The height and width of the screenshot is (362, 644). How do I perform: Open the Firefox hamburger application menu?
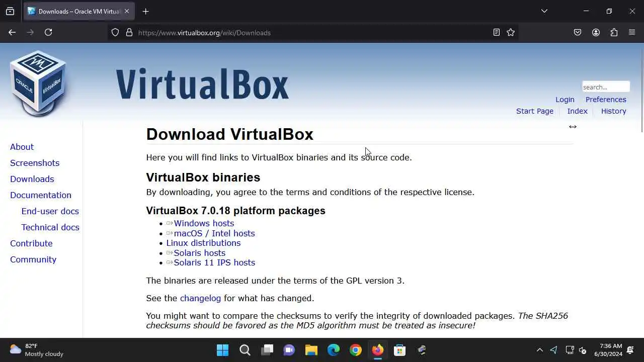tap(632, 32)
